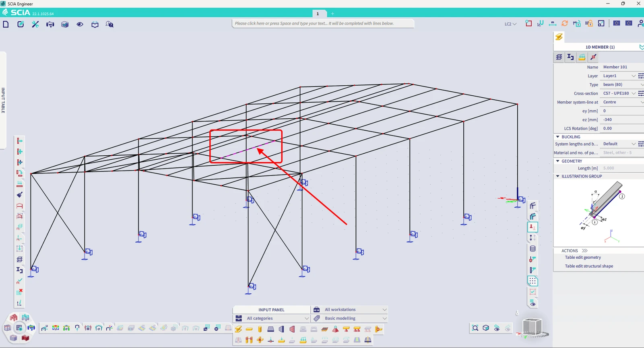Edit the LCS Rotation [deg] value 0.00
Screen dimensions: 644x348
[x=622, y=128]
